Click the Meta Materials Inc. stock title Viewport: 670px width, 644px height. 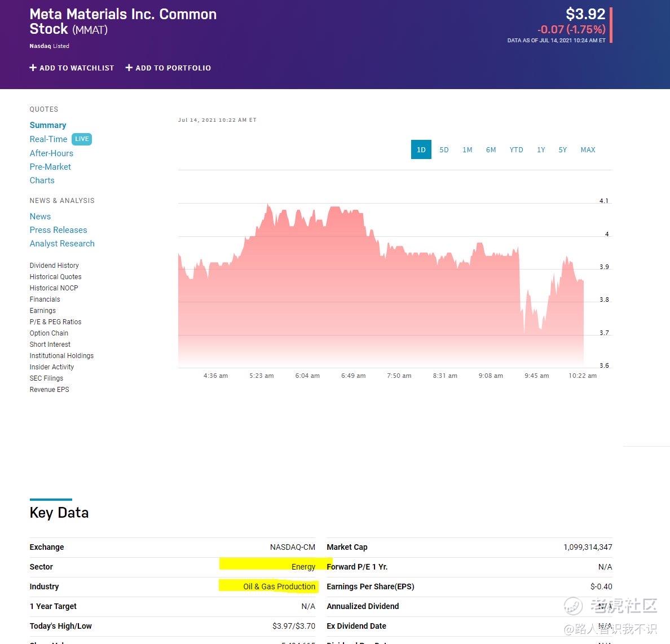click(123, 21)
